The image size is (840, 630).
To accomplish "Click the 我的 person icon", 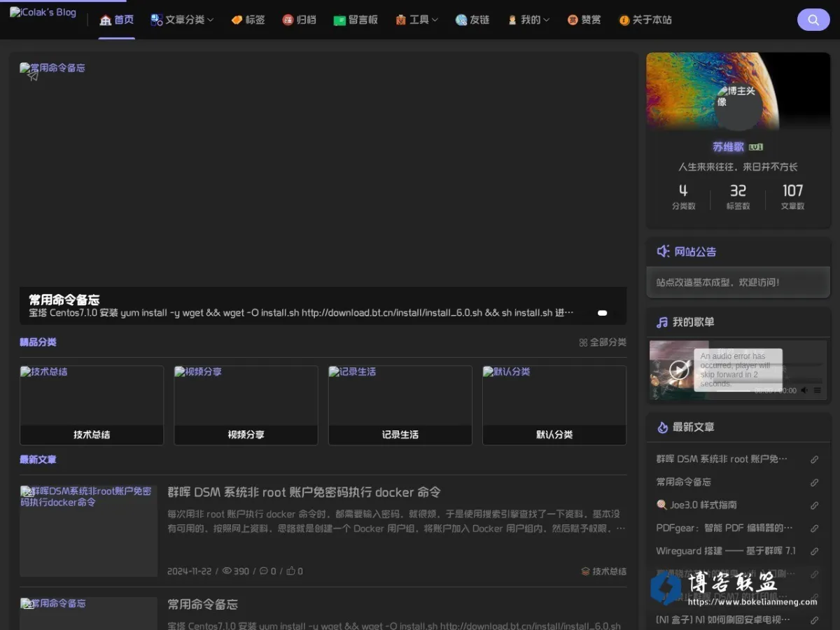I will pos(512,20).
